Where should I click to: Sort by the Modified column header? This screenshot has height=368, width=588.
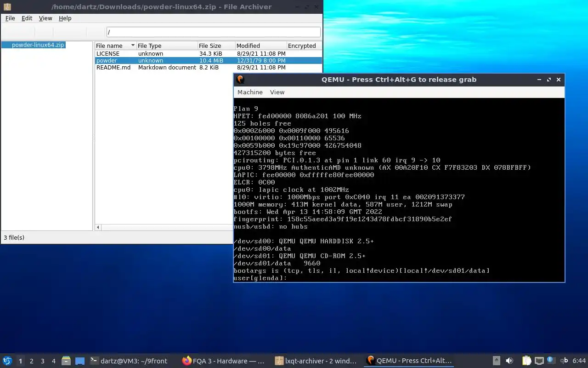click(x=261, y=46)
